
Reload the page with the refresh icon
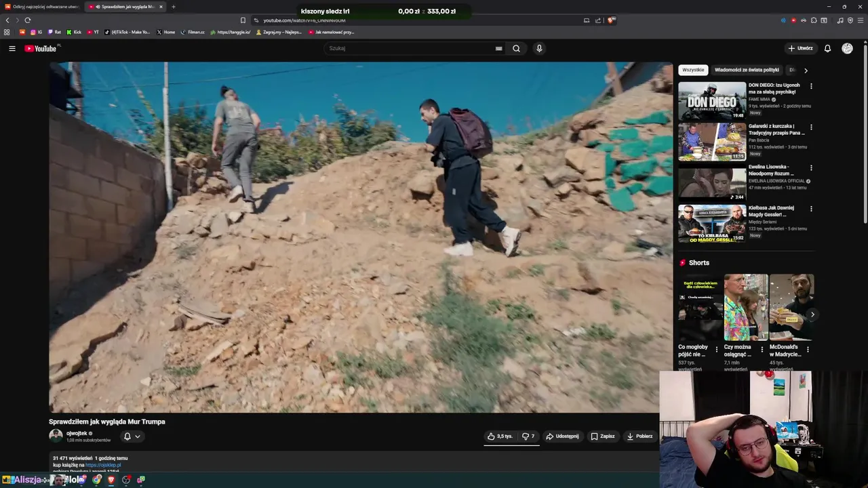click(27, 20)
